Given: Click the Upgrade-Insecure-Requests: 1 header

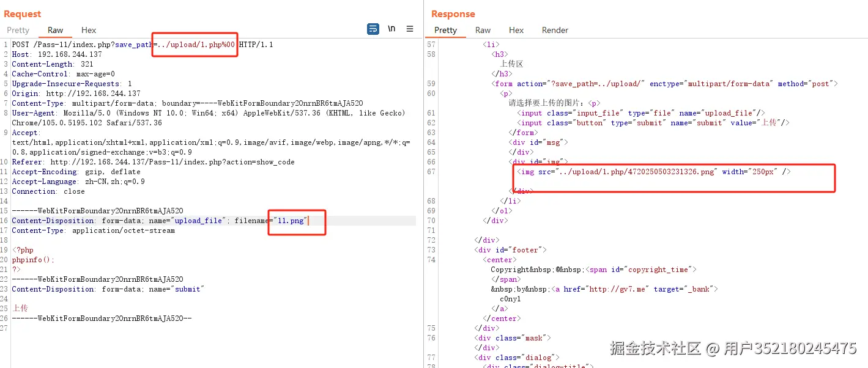Looking at the screenshot, I should (72, 84).
